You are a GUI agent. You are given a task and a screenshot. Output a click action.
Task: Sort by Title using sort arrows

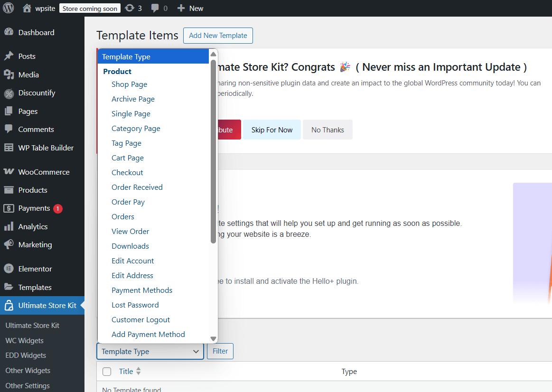tap(138, 371)
